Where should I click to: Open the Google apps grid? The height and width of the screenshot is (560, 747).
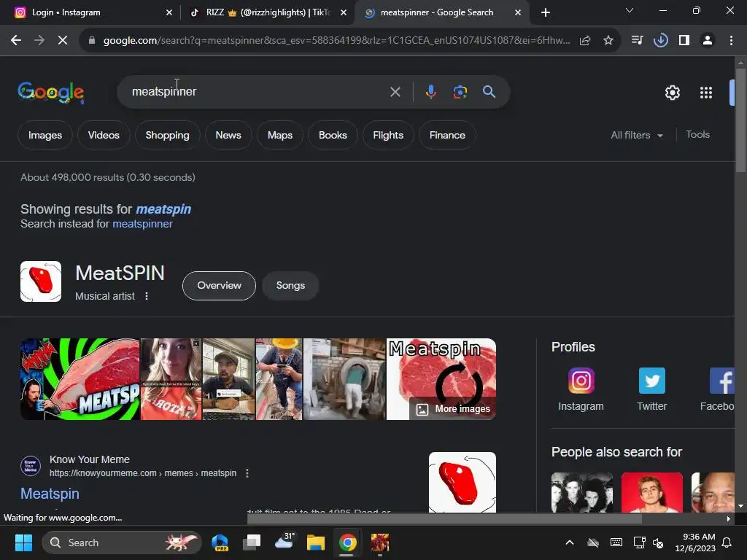pyautogui.click(x=706, y=93)
